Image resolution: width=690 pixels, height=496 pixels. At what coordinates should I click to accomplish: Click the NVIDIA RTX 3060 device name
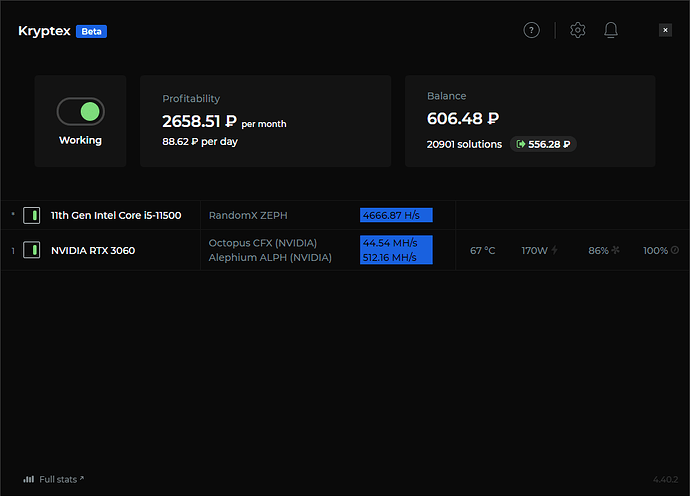tap(93, 250)
